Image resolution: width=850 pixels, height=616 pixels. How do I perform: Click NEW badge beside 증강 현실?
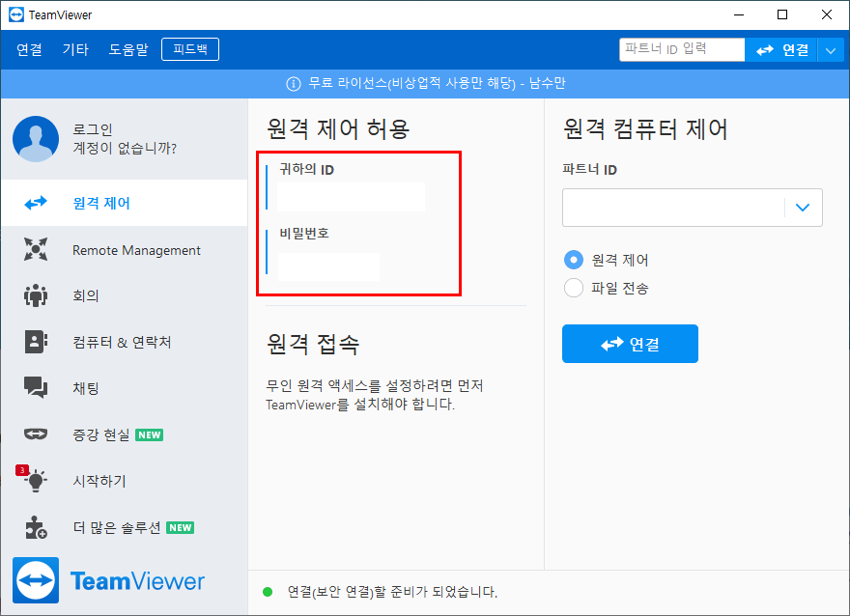(x=149, y=434)
